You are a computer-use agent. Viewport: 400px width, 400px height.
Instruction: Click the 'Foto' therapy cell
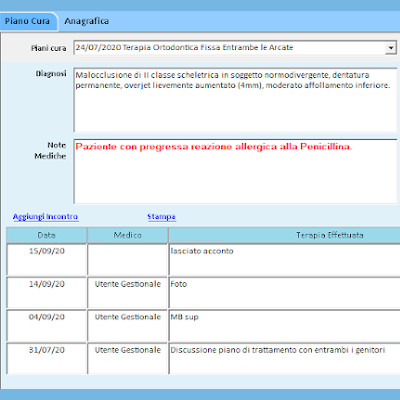[x=285, y=292]
